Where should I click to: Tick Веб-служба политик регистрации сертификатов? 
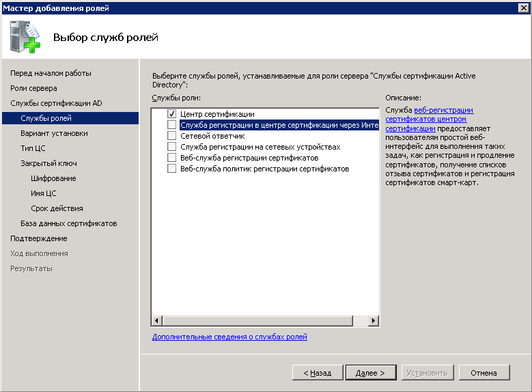[172, 169]
